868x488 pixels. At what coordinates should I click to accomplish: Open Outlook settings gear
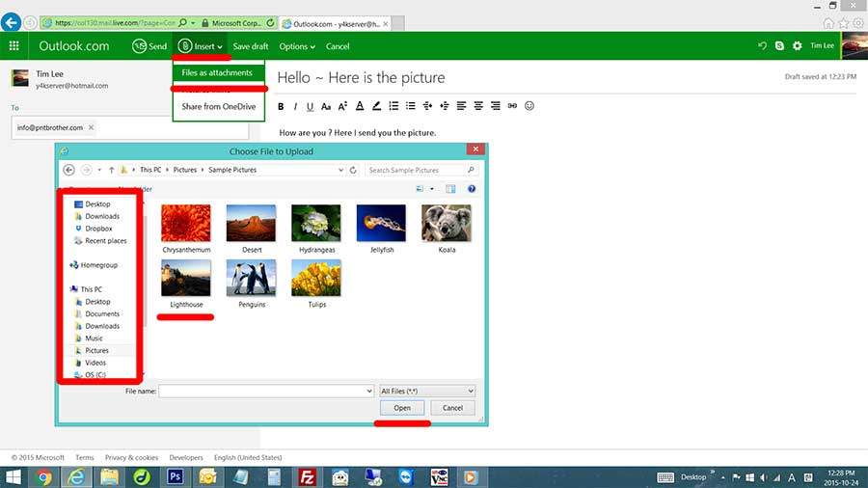(798, 46)
